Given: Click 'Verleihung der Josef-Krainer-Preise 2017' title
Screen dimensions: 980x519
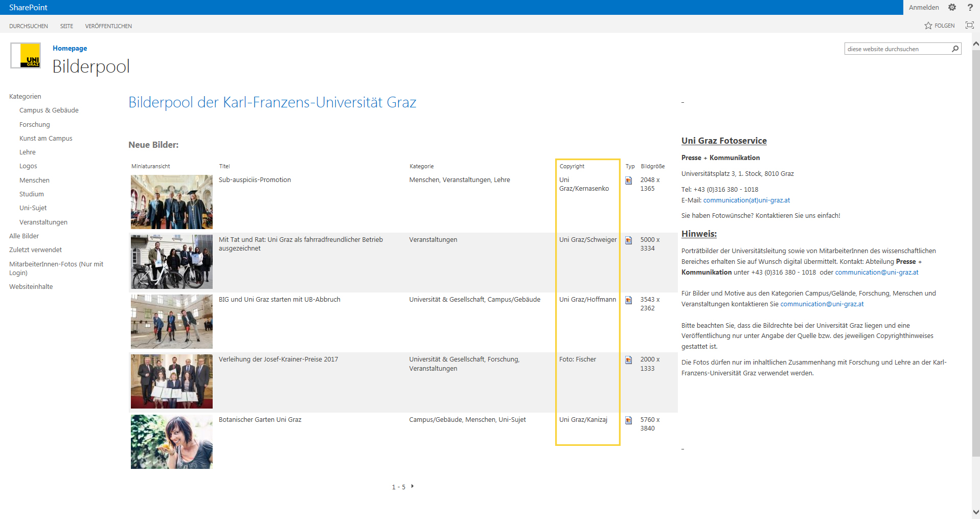Looking at the screenshot, I should pyautogui.click(x=278, y=359).
